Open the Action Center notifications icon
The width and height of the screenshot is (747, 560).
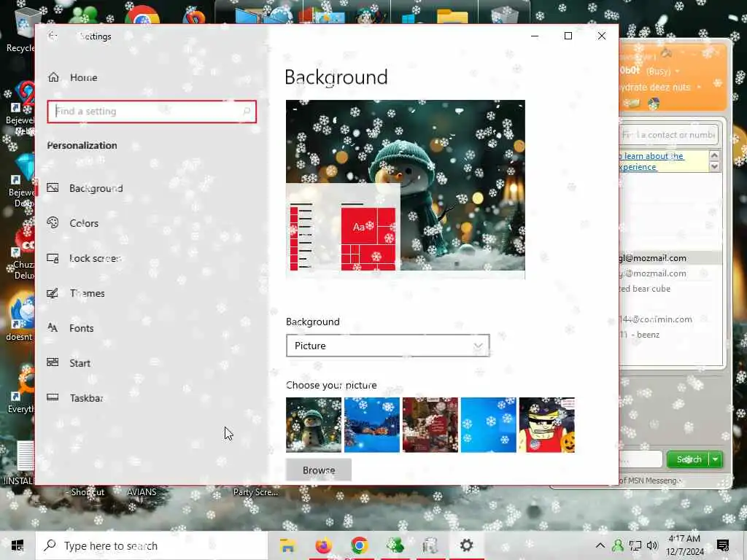(x=723, y=545)
